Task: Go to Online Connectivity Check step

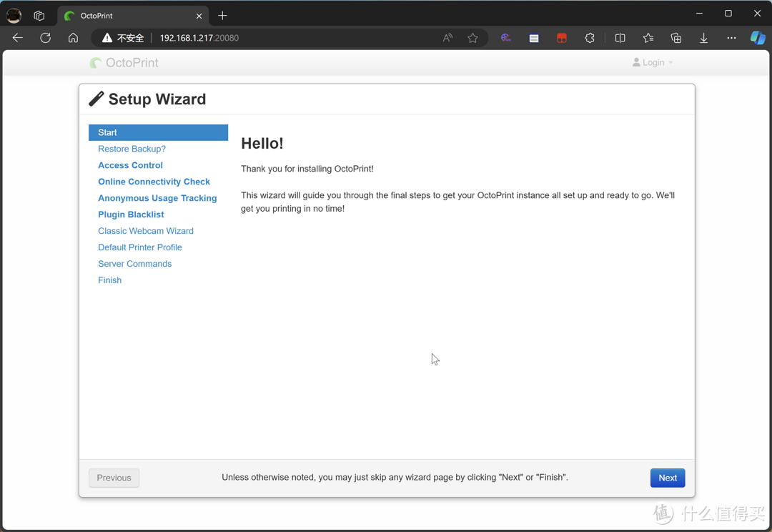Action: tap(154, 182)
